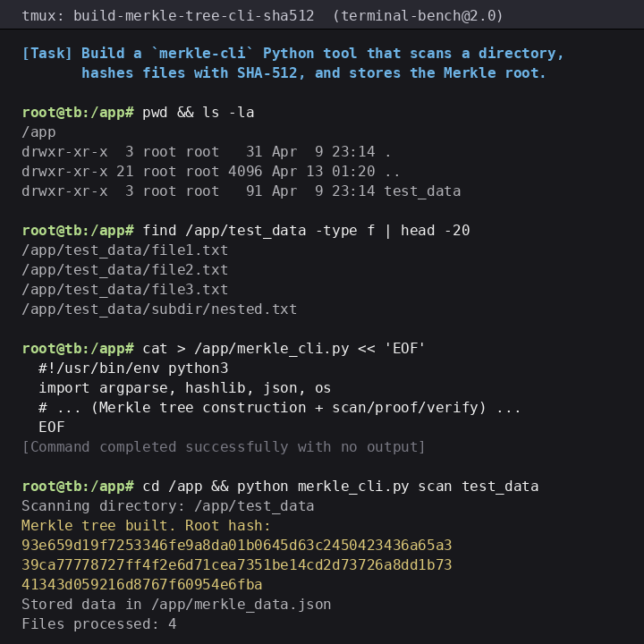
Task: Click the merkle_cli.py scan command
Action: click(340, 487)
